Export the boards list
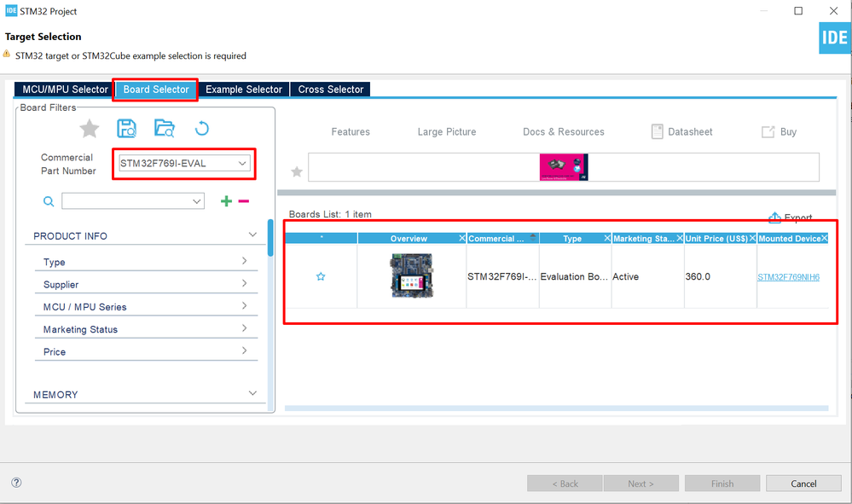 [790, 217]
